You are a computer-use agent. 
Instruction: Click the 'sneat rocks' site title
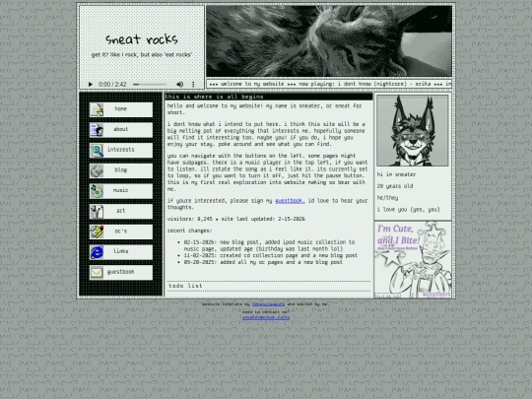(142, 39)
